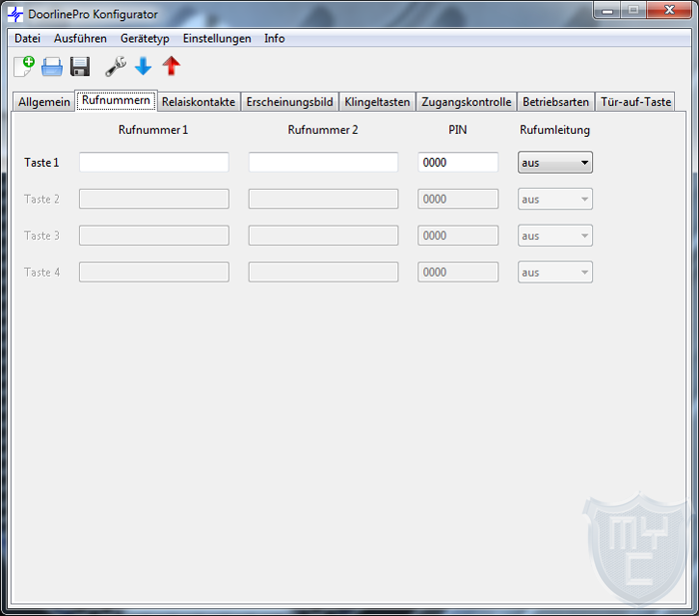Focus Rufnummer 1 field for Taste 1
The height and width of the screenshot is (616, 699).
154,163
